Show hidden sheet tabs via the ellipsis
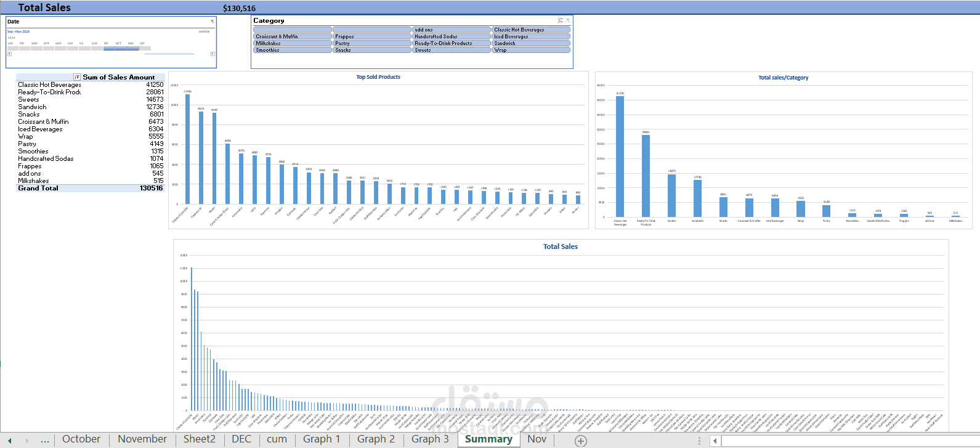This screenshot has width=980, height=448. (x=44, y=440)
